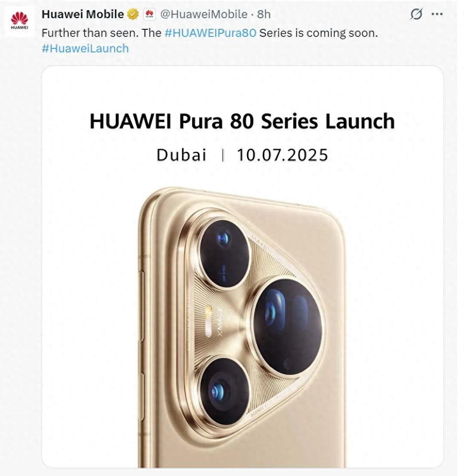Click the small Huawei affiliate badge

click(149, 14)
